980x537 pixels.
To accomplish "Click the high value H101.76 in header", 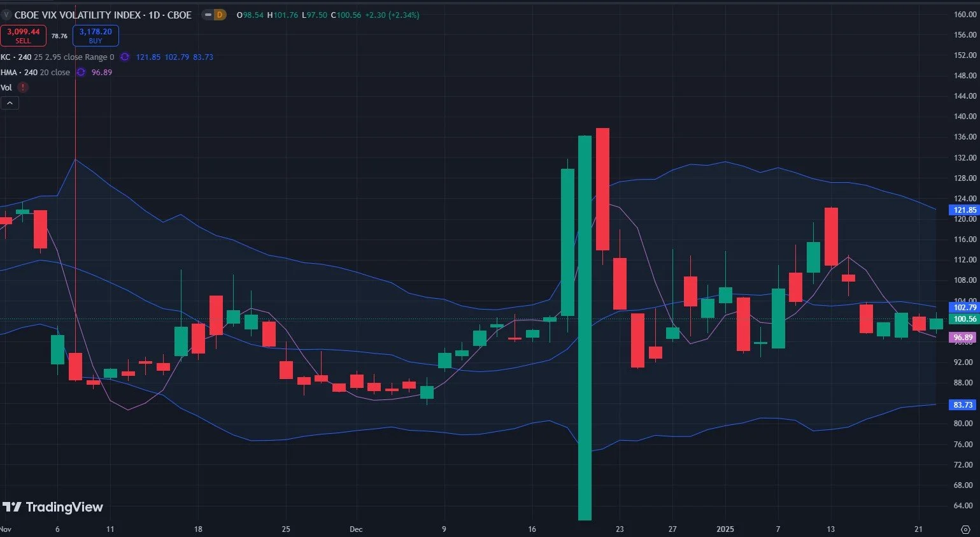I will click(283, 15).
